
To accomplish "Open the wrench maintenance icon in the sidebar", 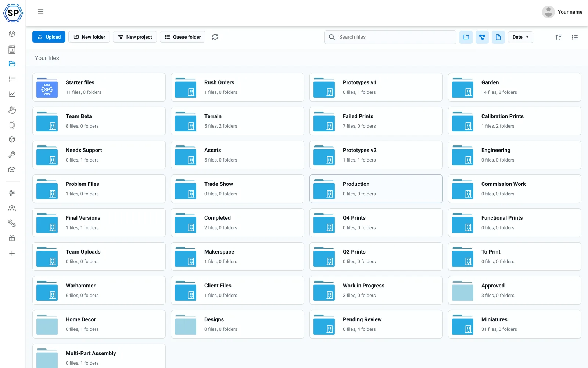I will pyautogui.click(x=12, y=155).
